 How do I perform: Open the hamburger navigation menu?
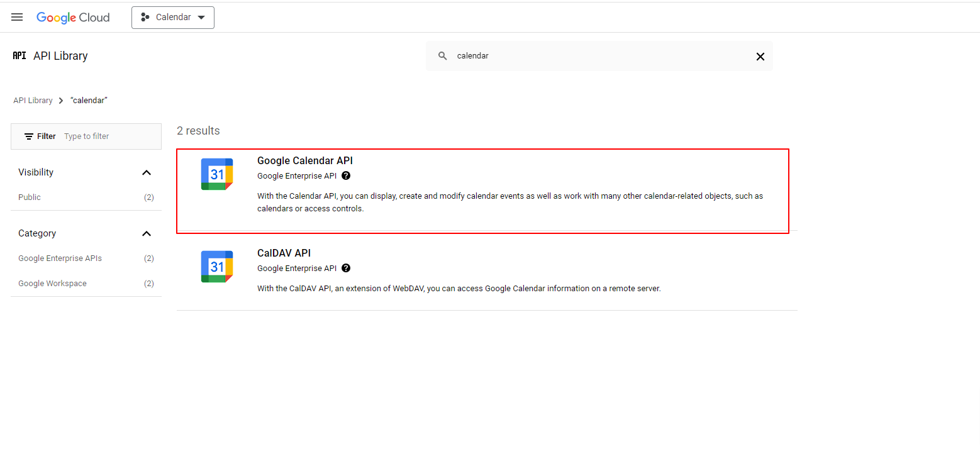[17, 17]
